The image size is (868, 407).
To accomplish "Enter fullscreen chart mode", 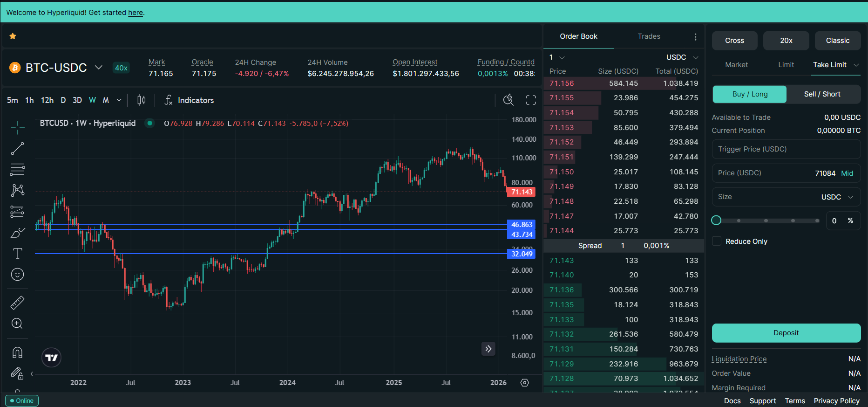I will pyautogui.click(x=531, y=100).
